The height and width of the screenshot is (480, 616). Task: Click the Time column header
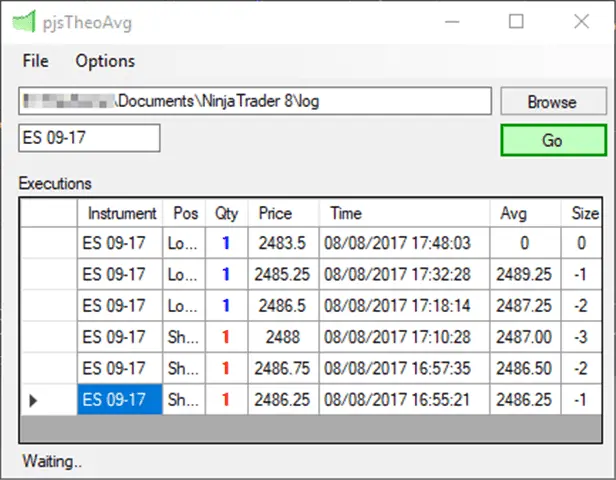(405, 213)
